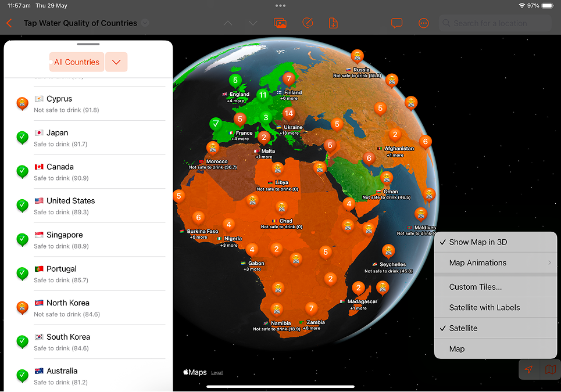Tap the sidebar drag handle bar
Image resolution: width=561 pixels, height=392 pixels.
pos(88,44)
